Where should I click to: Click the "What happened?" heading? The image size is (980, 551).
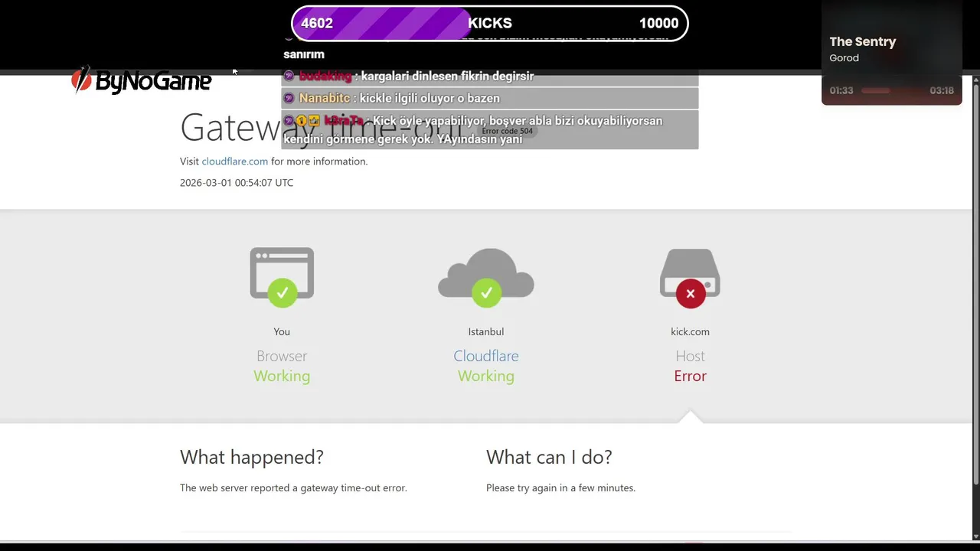pos(252,458)
